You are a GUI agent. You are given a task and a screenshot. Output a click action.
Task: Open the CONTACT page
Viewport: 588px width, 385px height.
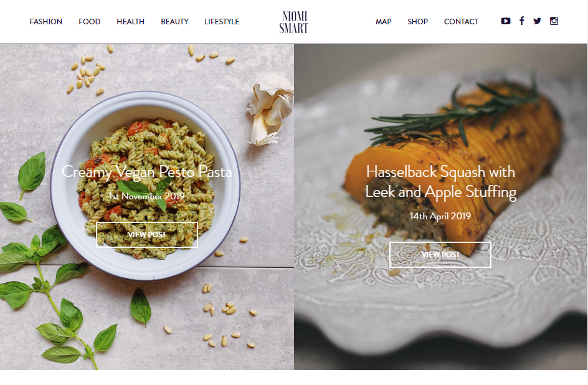coord(461,22)
